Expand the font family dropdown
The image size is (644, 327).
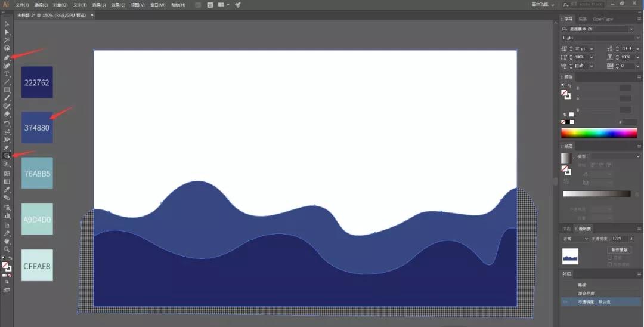click(x=631, y=29)
